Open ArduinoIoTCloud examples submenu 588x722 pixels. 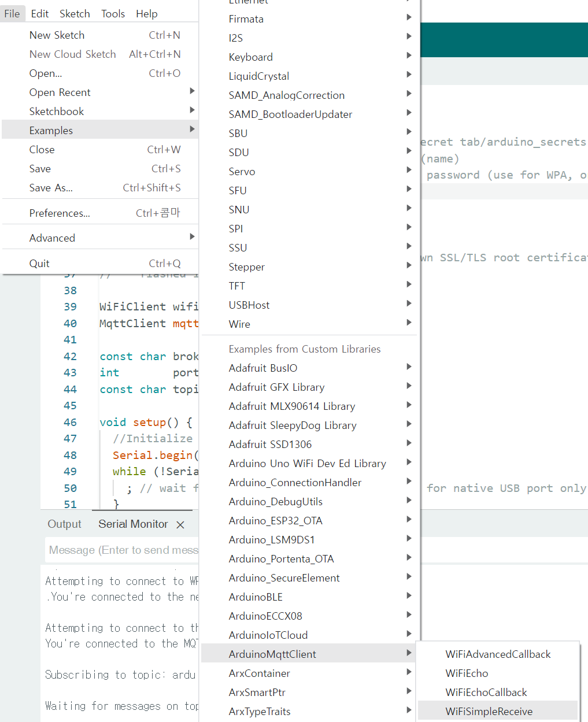[x=309, y=635]
